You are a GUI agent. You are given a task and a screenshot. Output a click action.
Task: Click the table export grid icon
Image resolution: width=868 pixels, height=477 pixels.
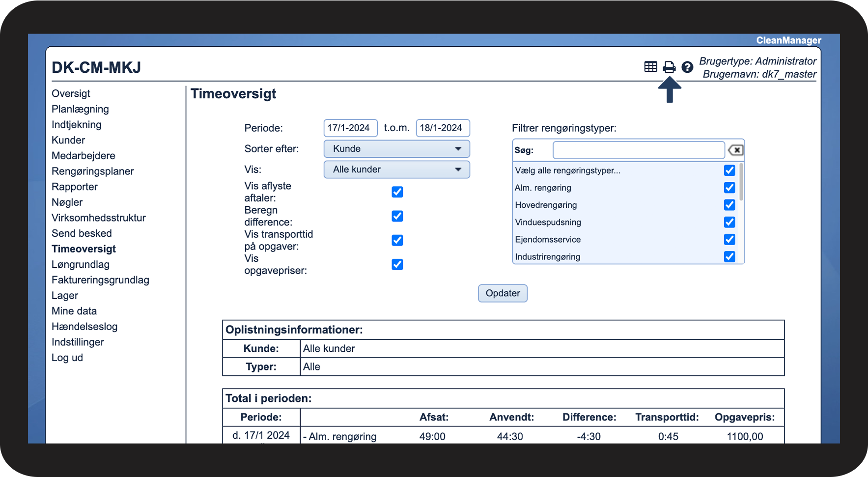point(650,67)
